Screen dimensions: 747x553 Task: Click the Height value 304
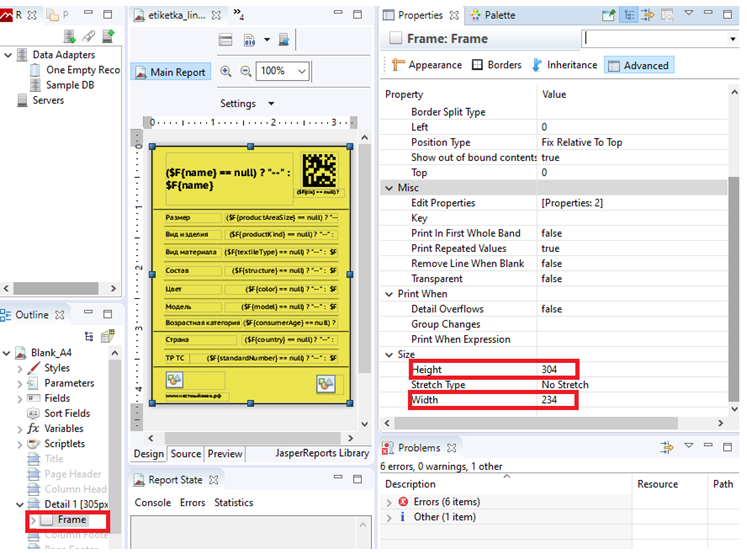(549, 370)
